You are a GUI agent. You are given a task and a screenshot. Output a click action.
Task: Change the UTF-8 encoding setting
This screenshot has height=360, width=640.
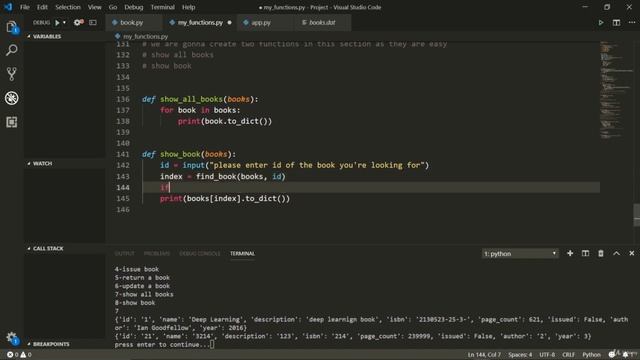click(547, 355)
